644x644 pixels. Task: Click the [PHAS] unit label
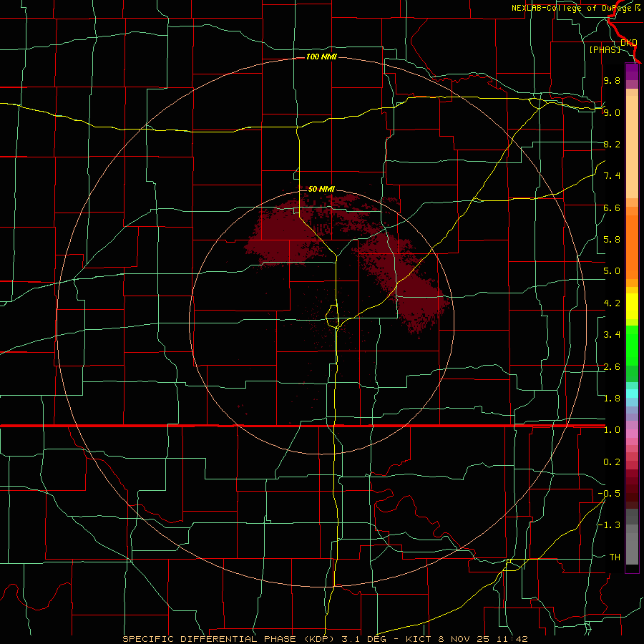(x=605, y=49)
